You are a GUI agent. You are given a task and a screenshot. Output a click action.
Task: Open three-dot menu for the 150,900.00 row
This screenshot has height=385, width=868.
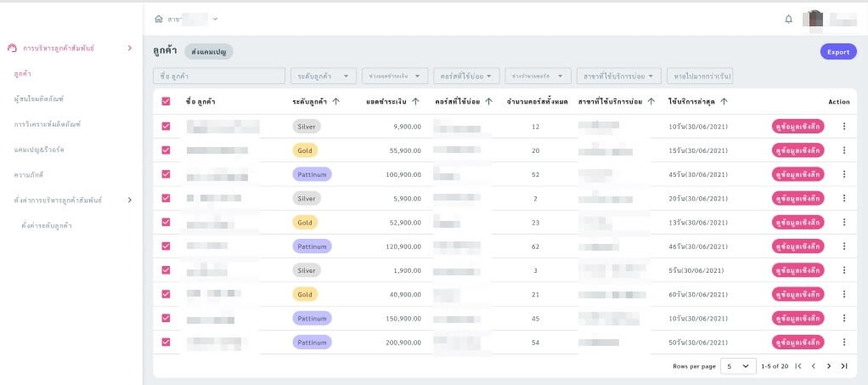pyautogui.click(x=844, y=318)
